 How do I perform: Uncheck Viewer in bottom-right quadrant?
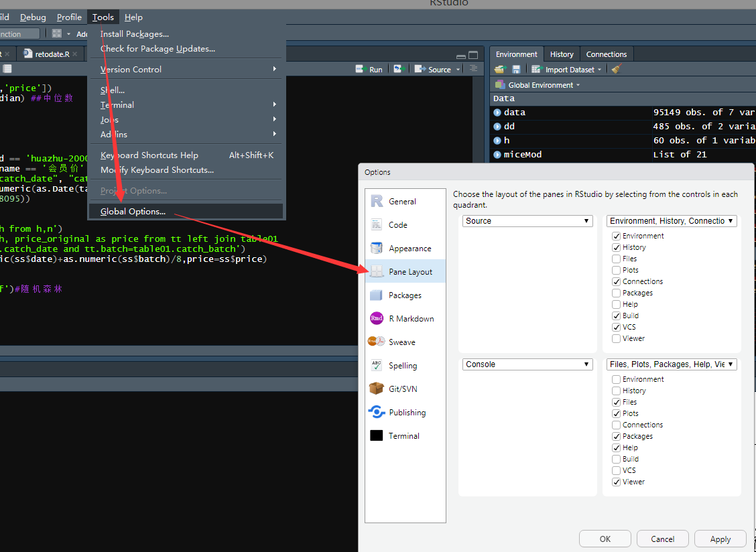pyautogui.click(x=616, y=482)
